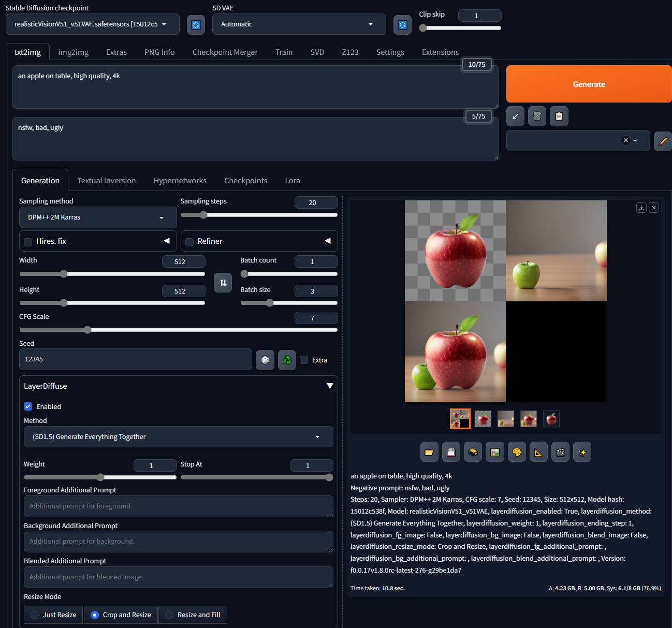Image resolution: width=672 pixels, height=628 pixels.
Task: Enable the Refiner checkbox
Action: 189,242
